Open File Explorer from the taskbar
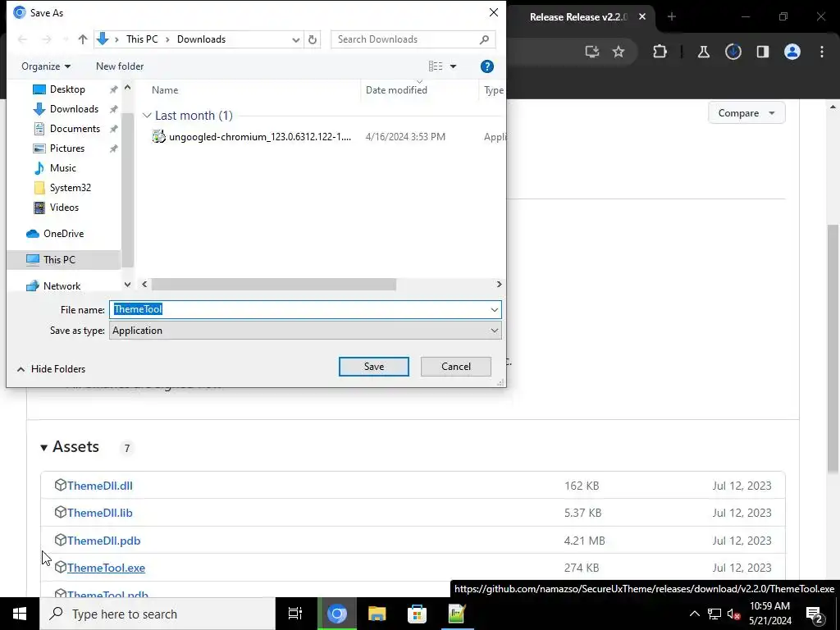 point(377,614)
